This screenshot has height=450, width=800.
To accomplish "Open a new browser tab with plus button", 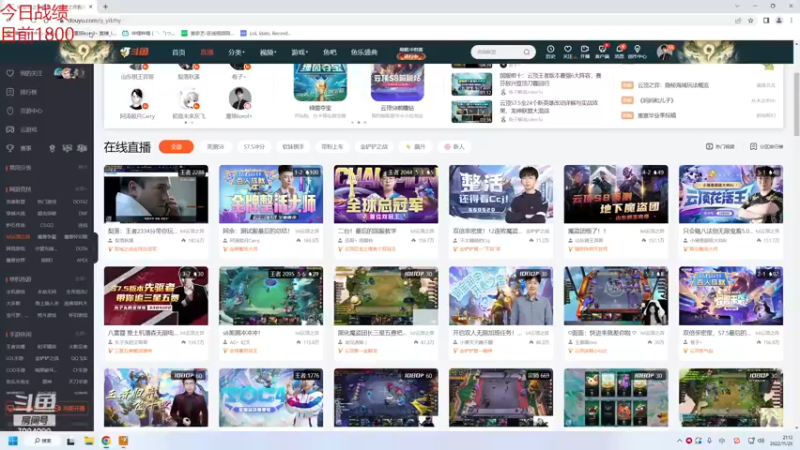I will [x=105, y=7].
